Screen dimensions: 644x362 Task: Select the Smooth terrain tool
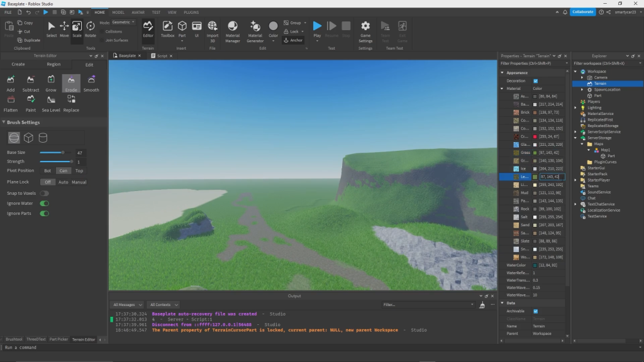point(91,84)
